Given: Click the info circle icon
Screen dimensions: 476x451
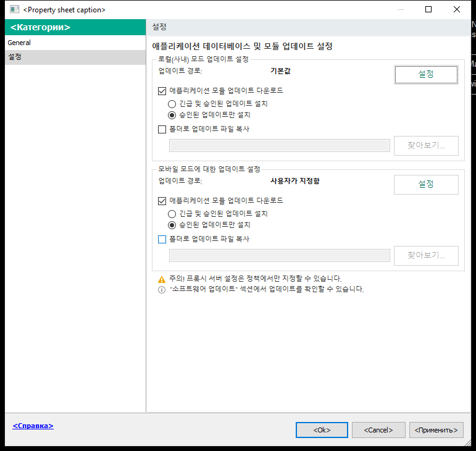Looking at the screenshot, I should click(x=162, y=290).
